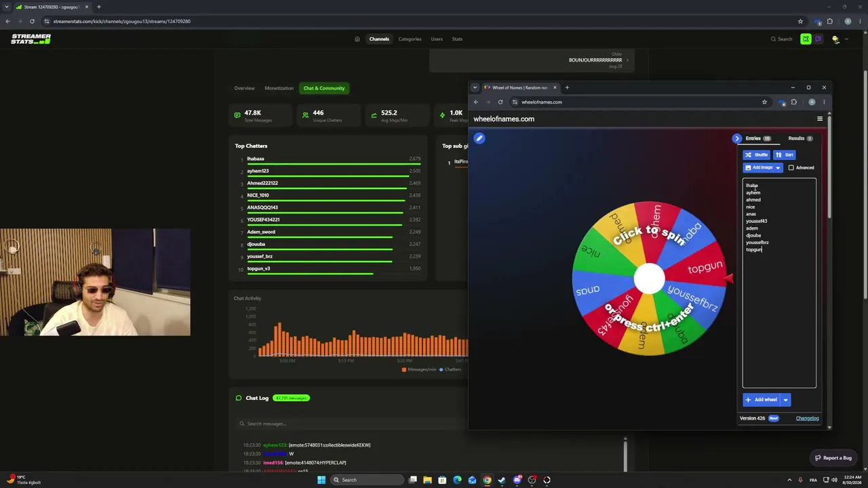Click the Report a Bug button
The width and height of the screenshot is (868, 488).
(833, 458)
